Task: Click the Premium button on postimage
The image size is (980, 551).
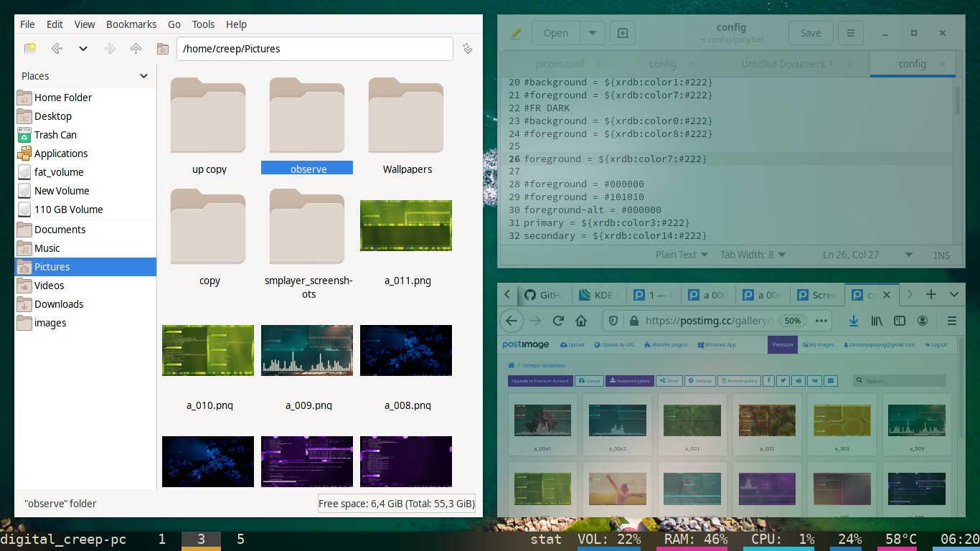Action: 783,344
